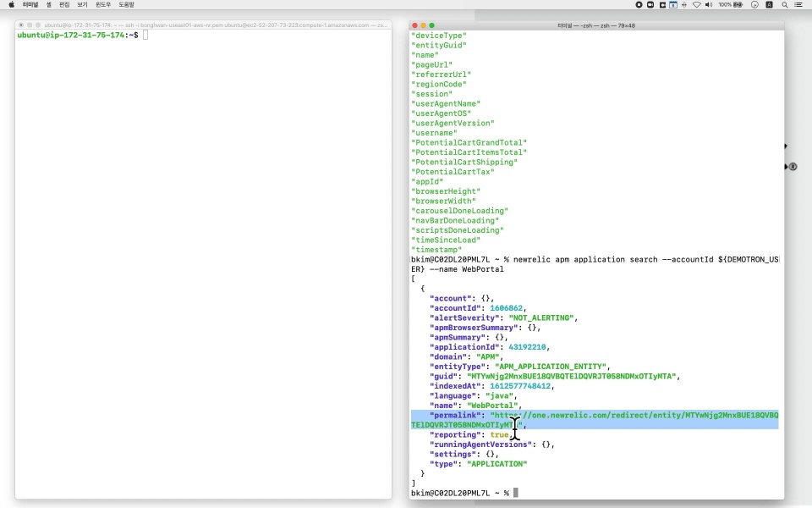Click the accountId value 1606862
812x508 pixels.
506,308
